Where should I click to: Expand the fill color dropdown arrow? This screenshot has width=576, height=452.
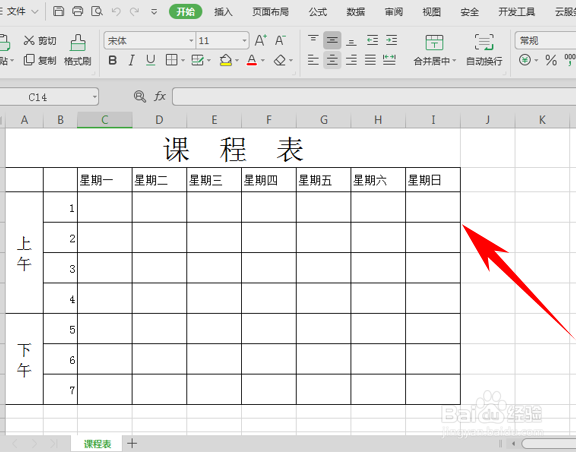pos(237,60)
